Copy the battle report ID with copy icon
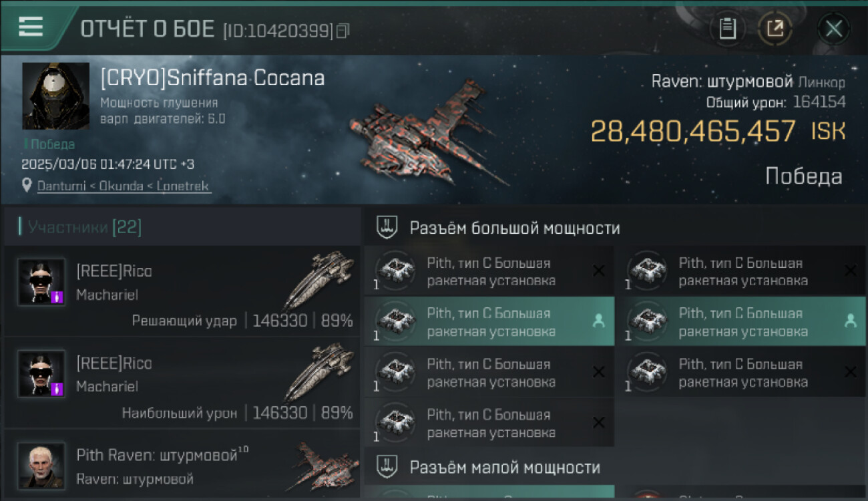 (343, 31)
